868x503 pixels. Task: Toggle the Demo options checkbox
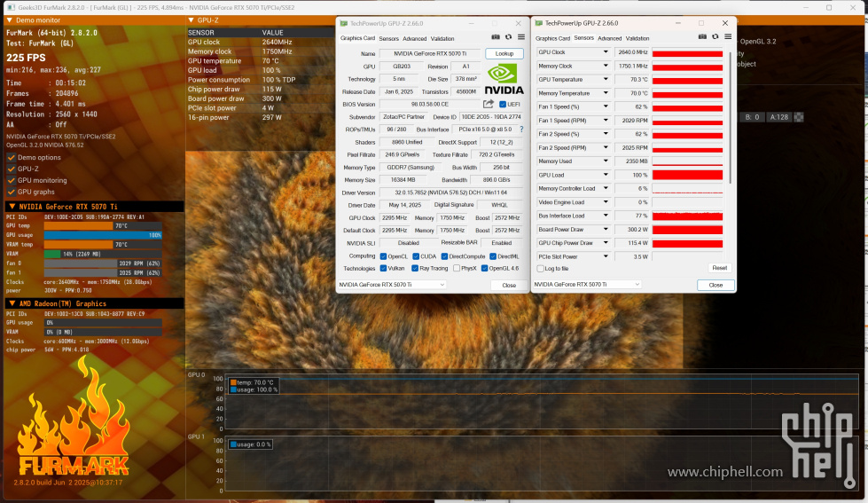click(11, 157)
